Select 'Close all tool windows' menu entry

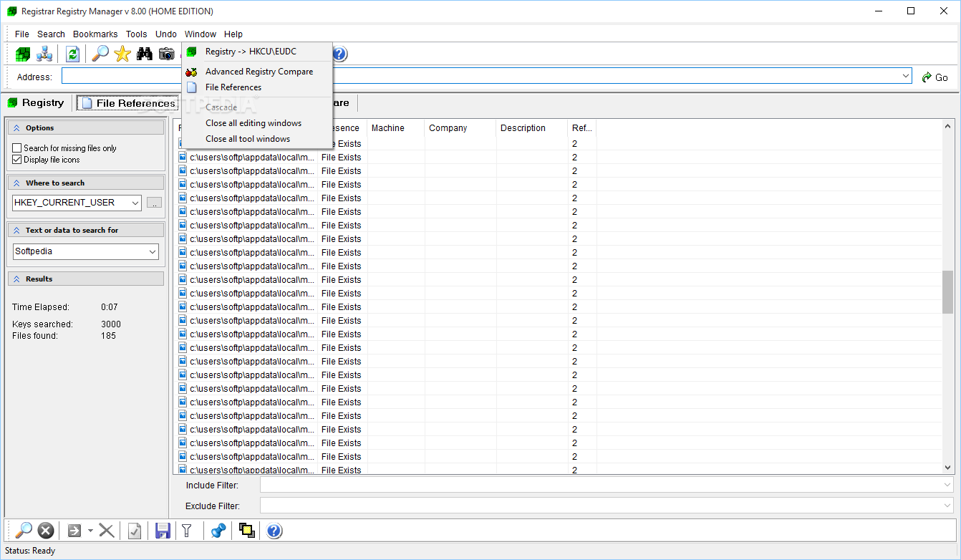pos(258,139)
